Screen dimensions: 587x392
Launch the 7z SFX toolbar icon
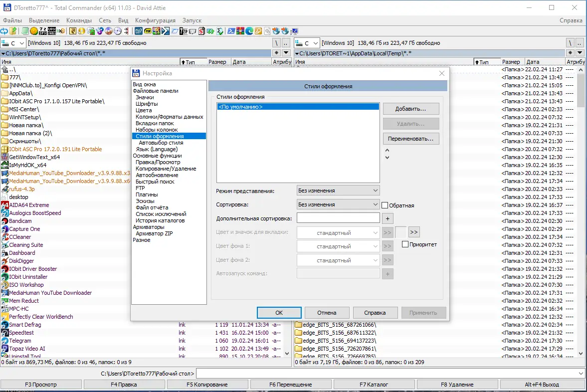(43, 31)
